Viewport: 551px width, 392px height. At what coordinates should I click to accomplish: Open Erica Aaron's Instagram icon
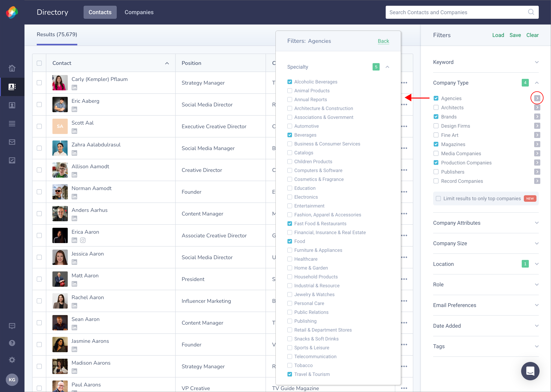(83, 240)
